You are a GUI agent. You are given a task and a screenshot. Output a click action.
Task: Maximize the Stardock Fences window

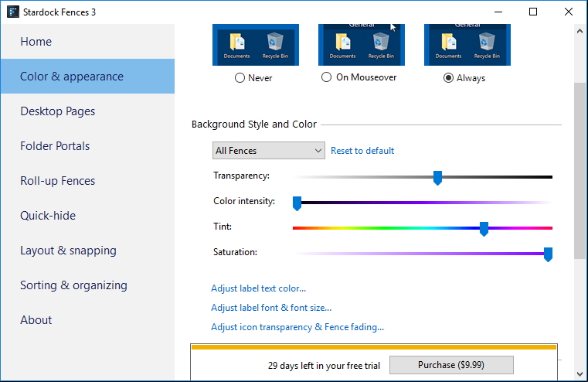click(x=533, y=12)
